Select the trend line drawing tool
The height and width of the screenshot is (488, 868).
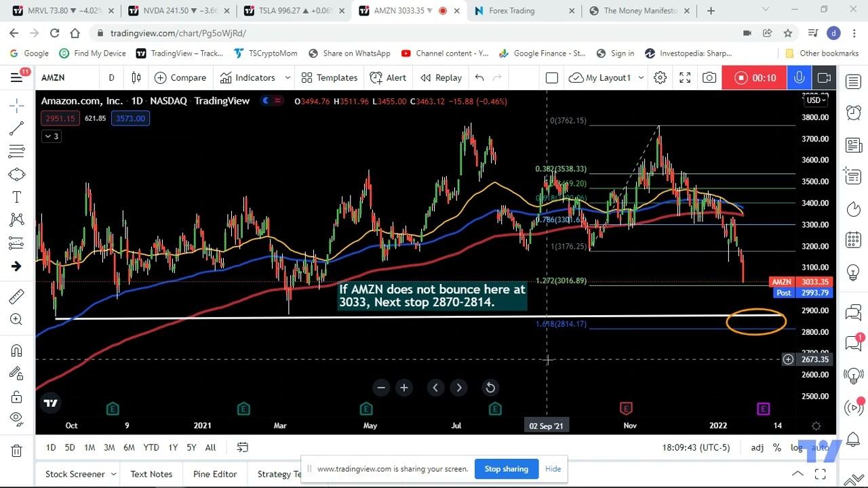click(17, 128)
